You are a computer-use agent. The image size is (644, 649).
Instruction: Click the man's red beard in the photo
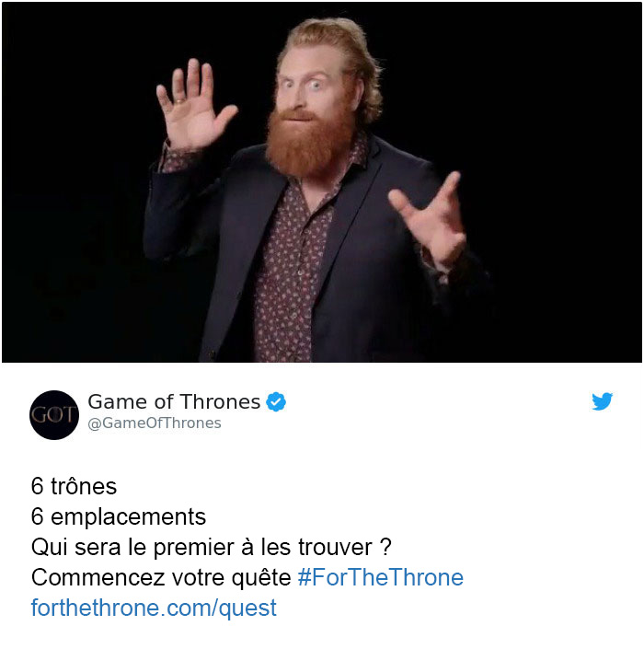pyautogui.click(x=308, y=143)
